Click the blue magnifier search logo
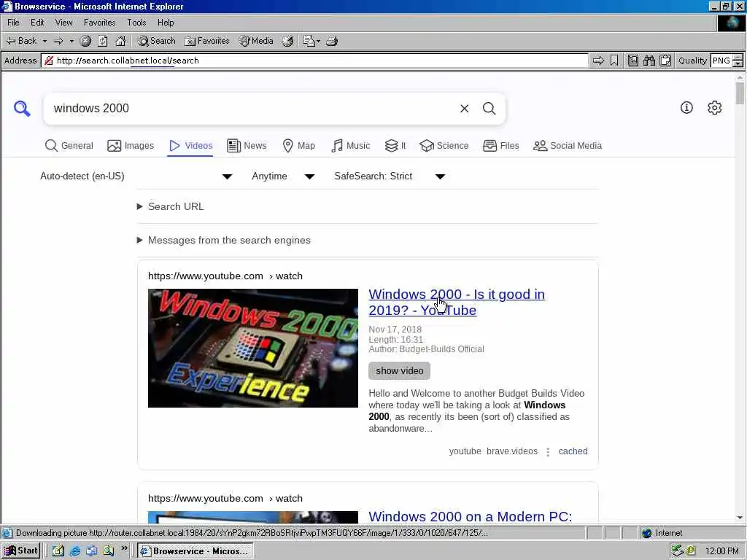747x560 pixels. (22, 109)
